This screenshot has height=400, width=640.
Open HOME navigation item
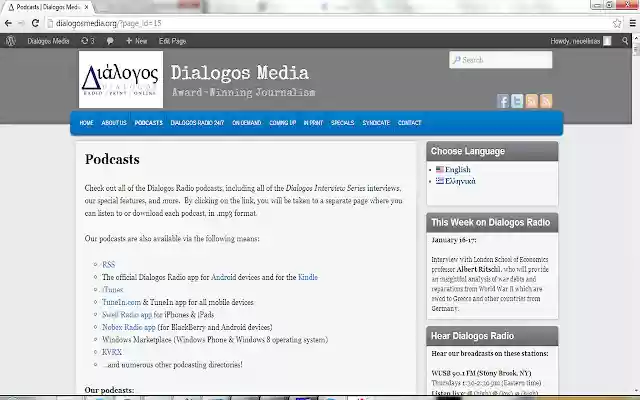(x=87, y=123)
